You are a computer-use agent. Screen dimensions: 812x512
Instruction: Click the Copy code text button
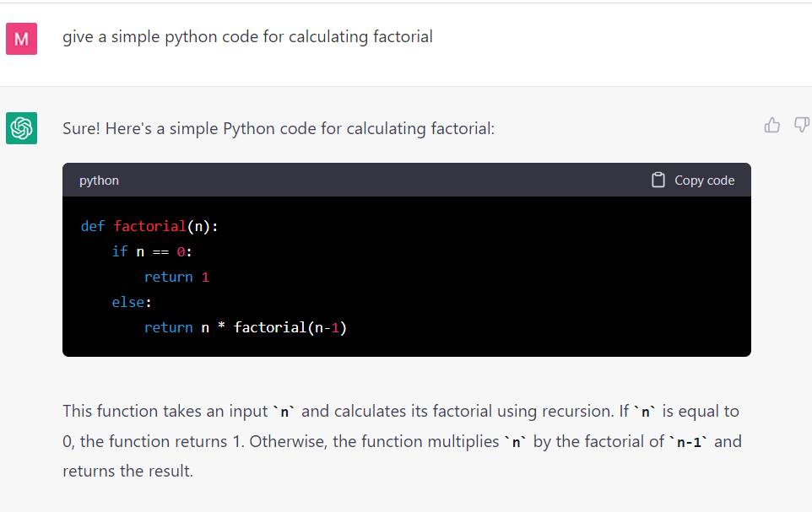click(x=704, y=181)
